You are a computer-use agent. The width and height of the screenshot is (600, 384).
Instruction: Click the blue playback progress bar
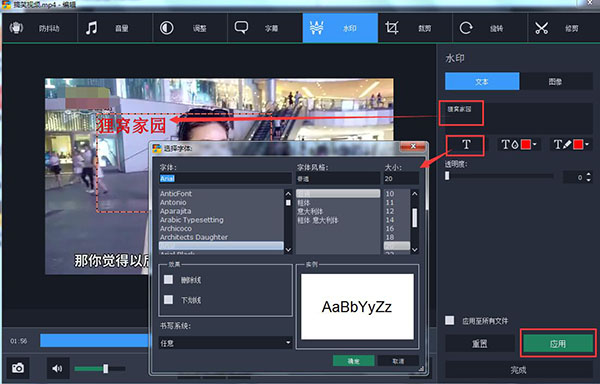(95, 340)
